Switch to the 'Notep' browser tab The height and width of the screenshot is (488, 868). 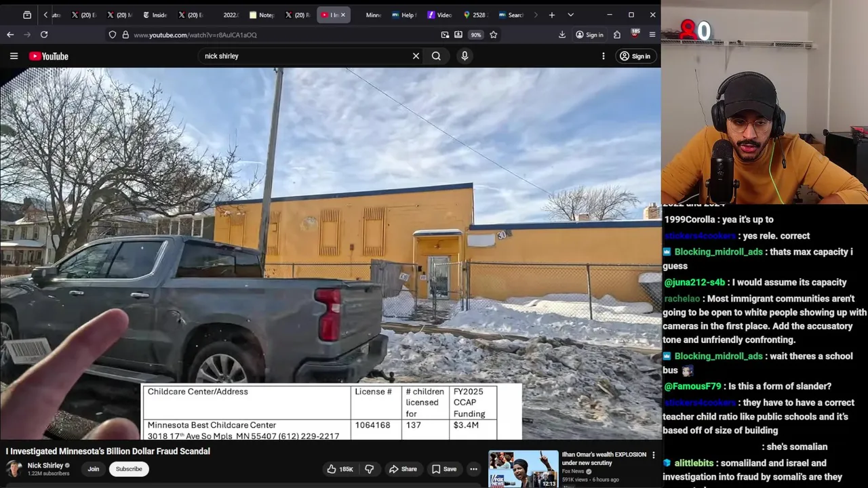262,15
